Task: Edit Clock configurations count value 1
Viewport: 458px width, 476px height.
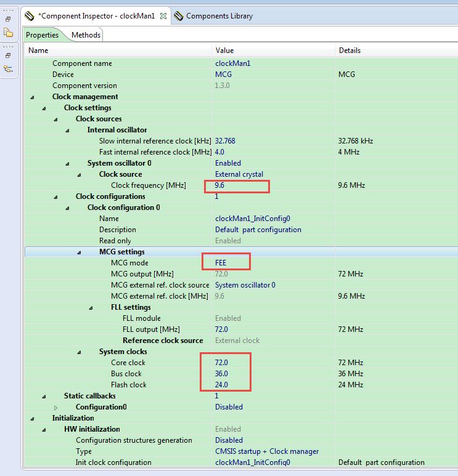Action: click(x=217, y=196)
